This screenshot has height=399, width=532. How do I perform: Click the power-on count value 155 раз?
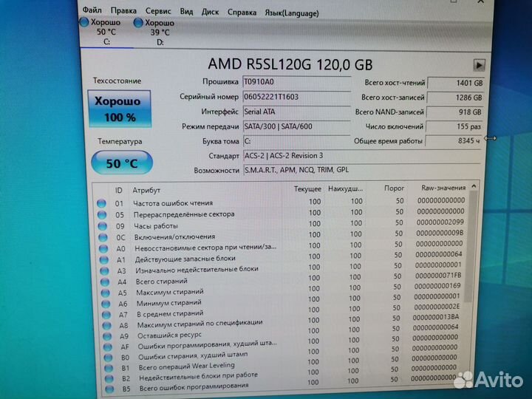(x=454, y=126)
